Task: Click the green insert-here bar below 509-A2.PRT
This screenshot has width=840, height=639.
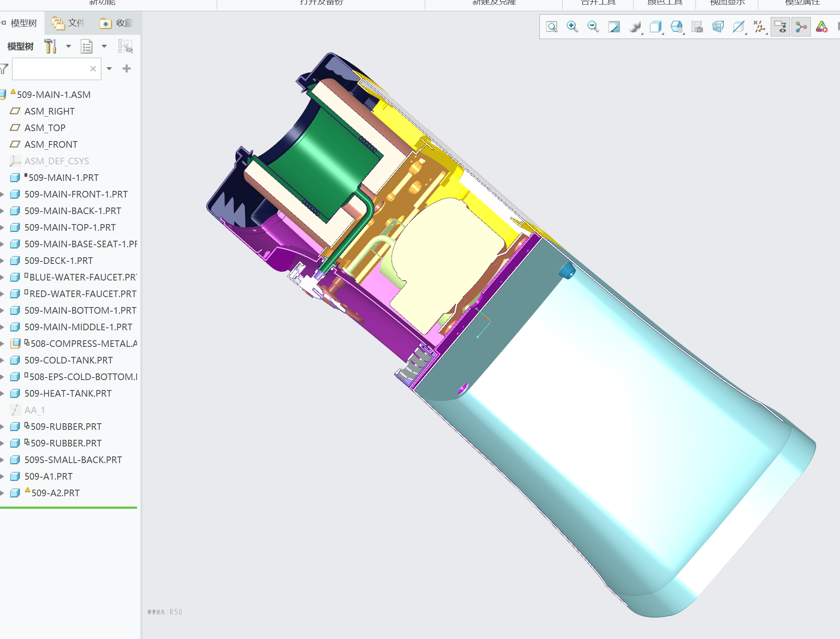Action: tap(69, 507)
